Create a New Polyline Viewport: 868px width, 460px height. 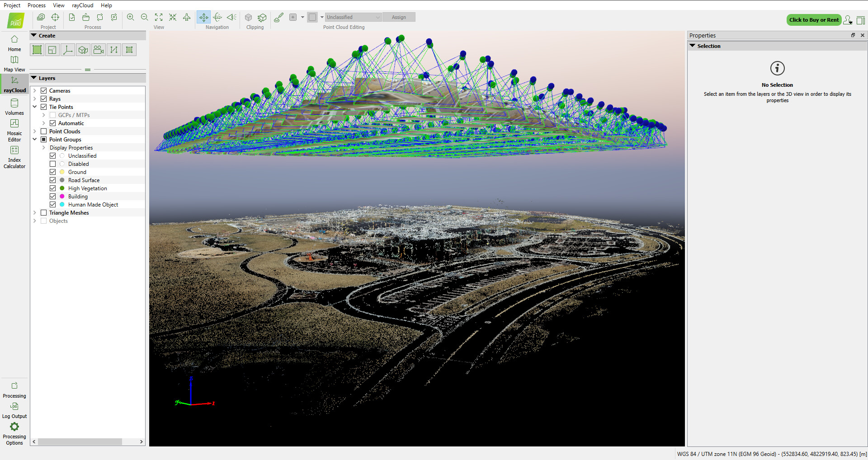(x=114, y=50)
